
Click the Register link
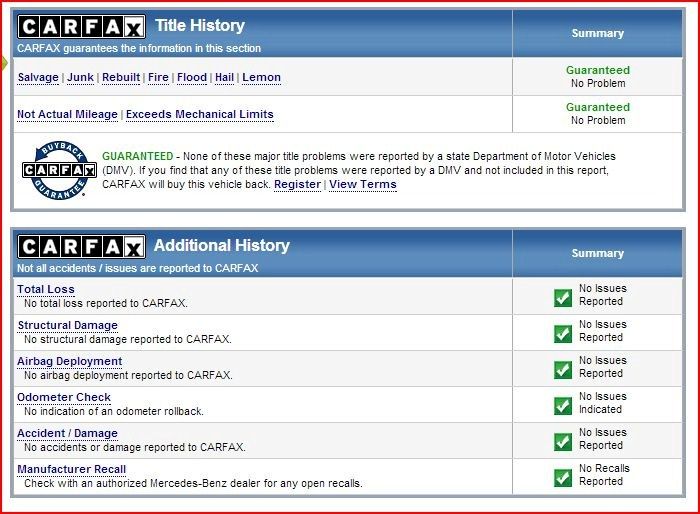(x=297, y=184)
